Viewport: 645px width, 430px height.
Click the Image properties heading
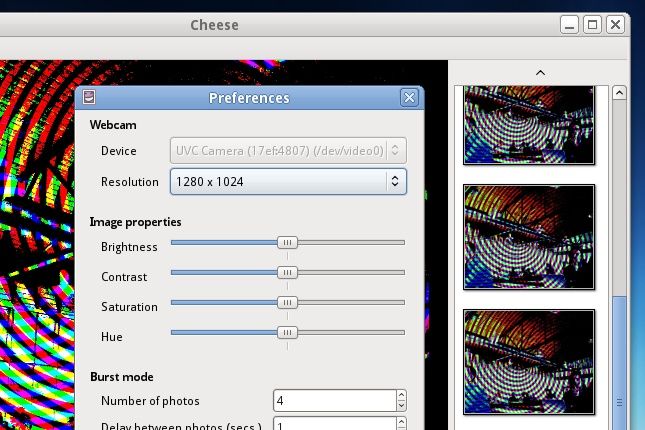click(x=135, y=222)
